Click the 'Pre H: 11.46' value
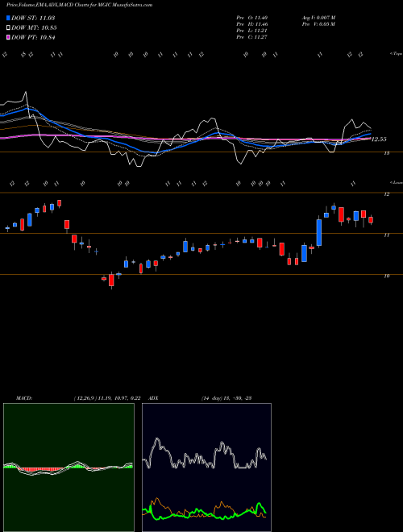 252,24
